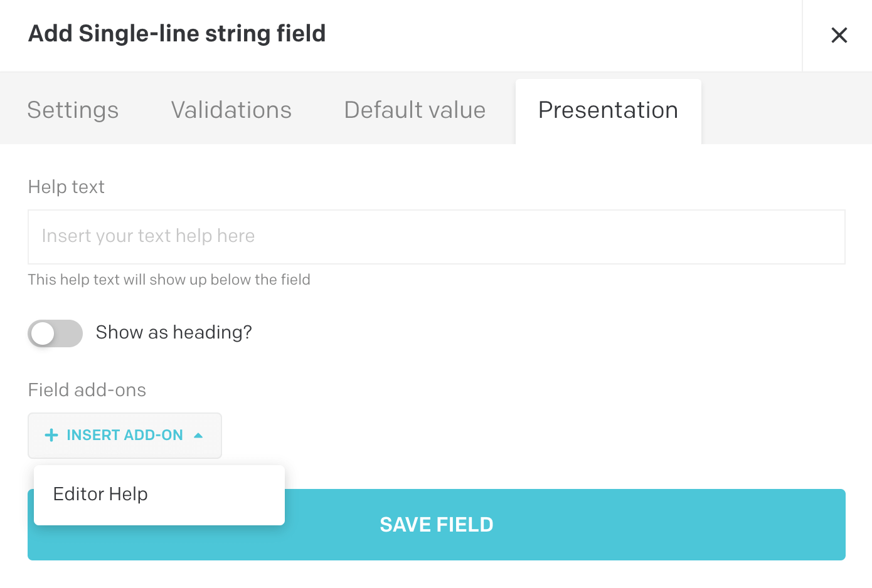Click the dialog title "Add Single-line string field"
The image size is (872, 588).
click(x=177, y=34)
